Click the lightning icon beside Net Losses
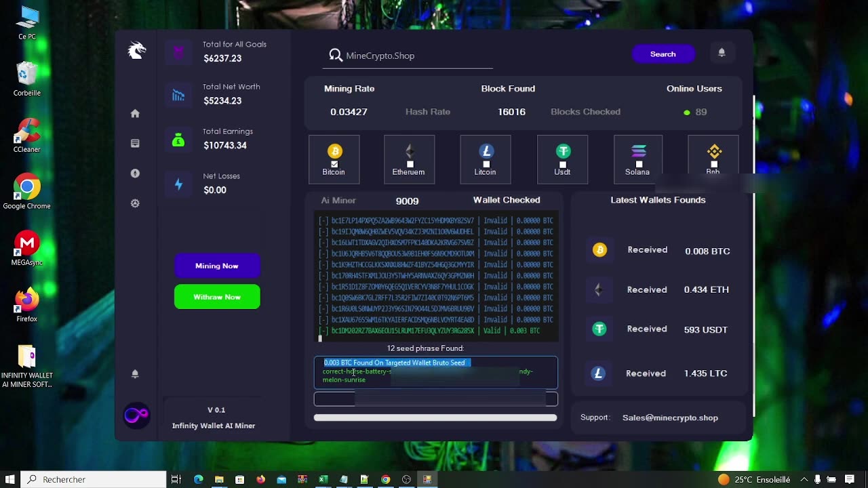The width and height of the screenshot is (868, 488). pos(178,184)
